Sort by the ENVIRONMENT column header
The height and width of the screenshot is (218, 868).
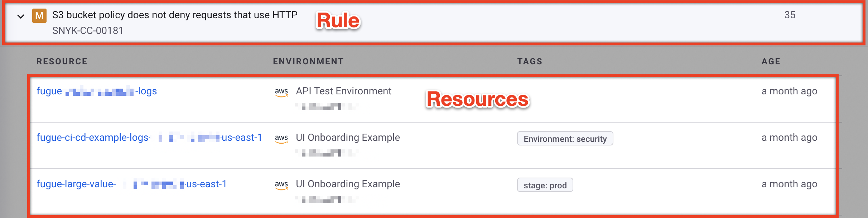click(308, 61)
